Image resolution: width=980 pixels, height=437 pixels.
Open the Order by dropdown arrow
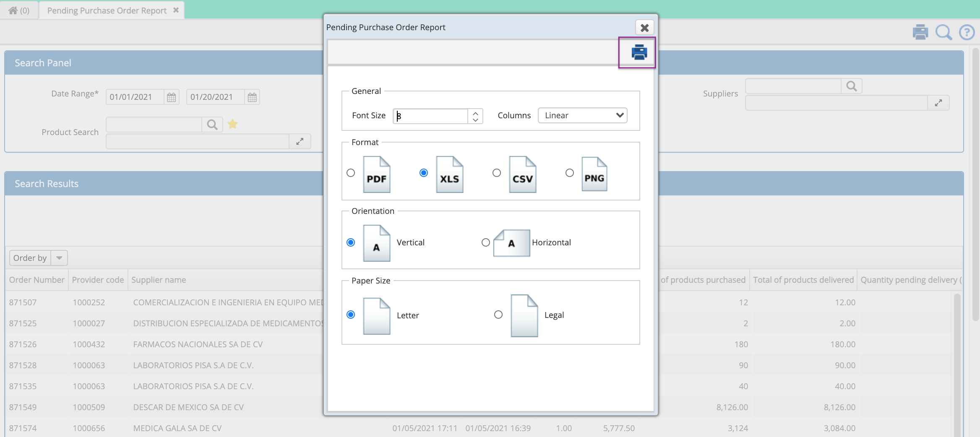click(59, 258)
